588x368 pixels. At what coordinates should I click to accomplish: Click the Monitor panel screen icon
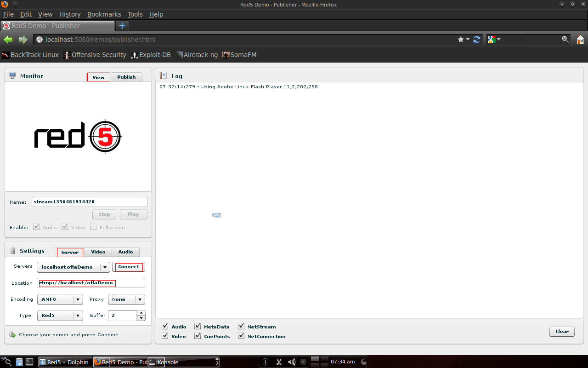12,75
